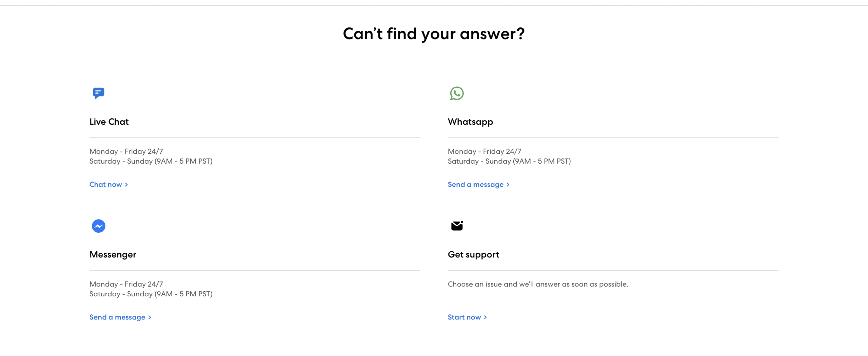
Task: Click the Whatsapp availability hours text
Action: click(x=509, y=156)
